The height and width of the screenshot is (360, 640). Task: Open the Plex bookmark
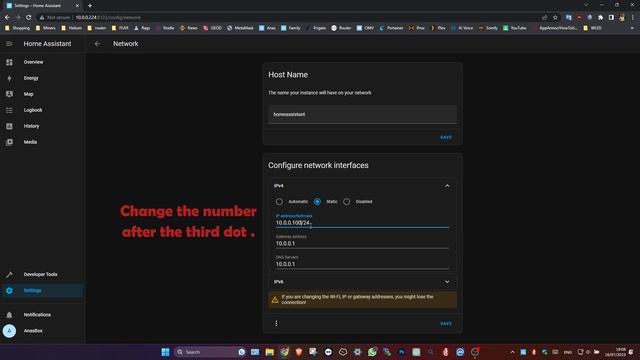[438, 28]
